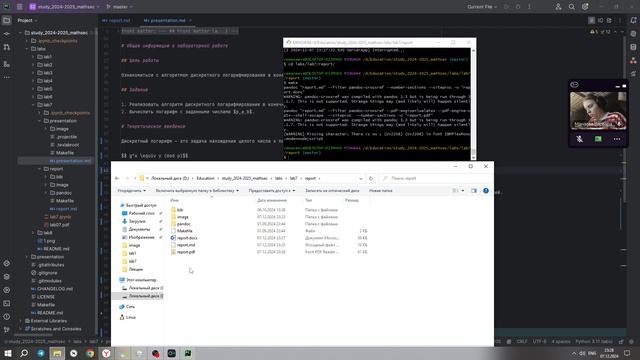Open the Windows Start menu

(x=7, y=353)
